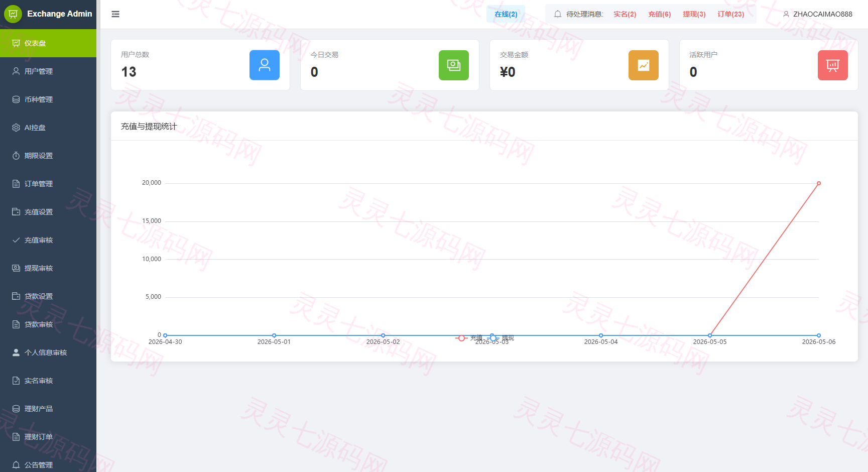Click the 充值(6) pending link
The image size is (868, 472).
click(x=659, y=14)
